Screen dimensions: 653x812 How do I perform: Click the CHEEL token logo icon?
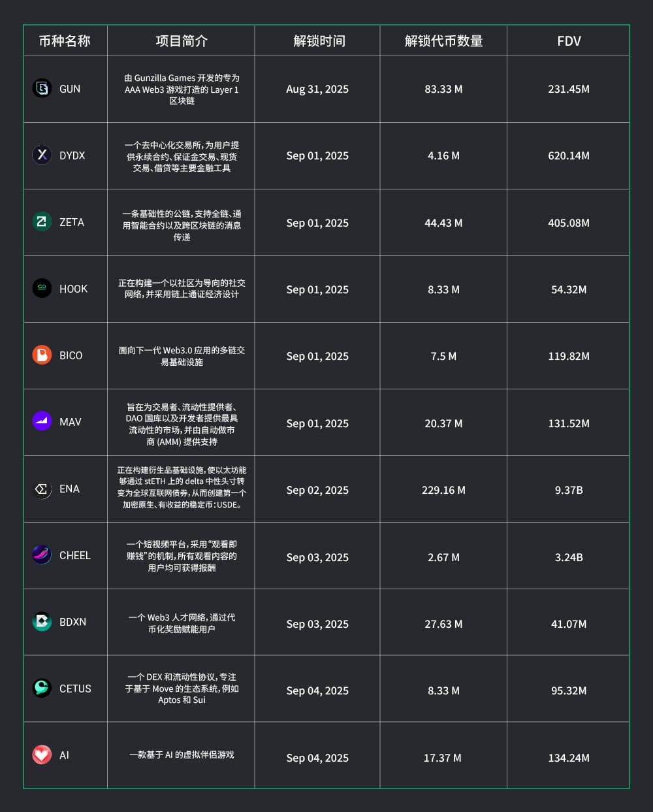coord(42,555)
